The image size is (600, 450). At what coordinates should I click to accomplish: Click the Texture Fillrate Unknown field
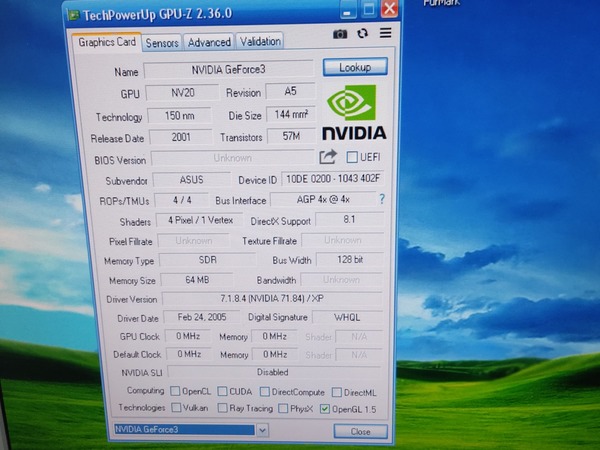pyautogui.click(x=343, y=240)
